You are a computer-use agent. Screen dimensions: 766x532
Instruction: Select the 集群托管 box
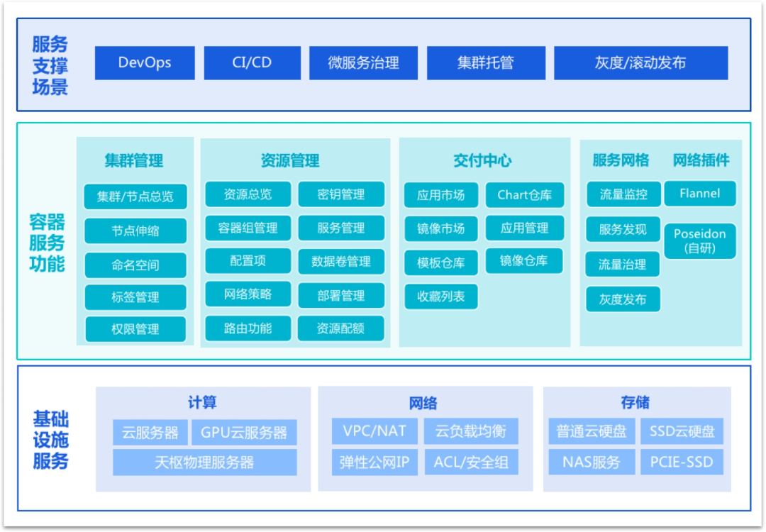point(486,63)
